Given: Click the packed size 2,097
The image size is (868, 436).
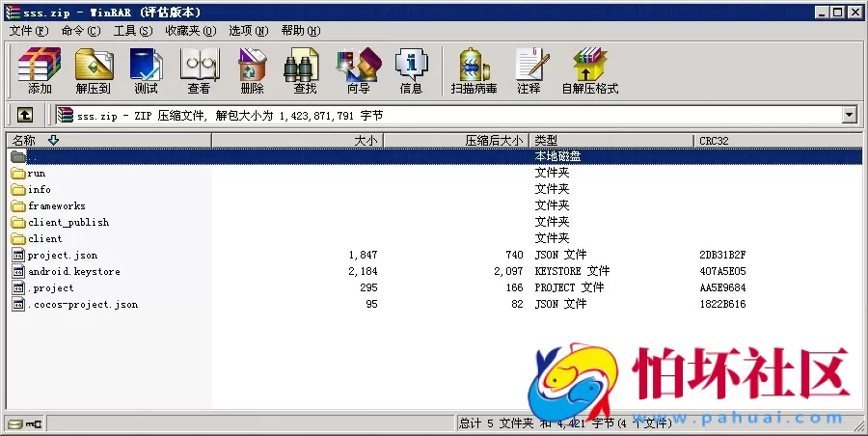Looking at the screenshot, I should (508, 271).
